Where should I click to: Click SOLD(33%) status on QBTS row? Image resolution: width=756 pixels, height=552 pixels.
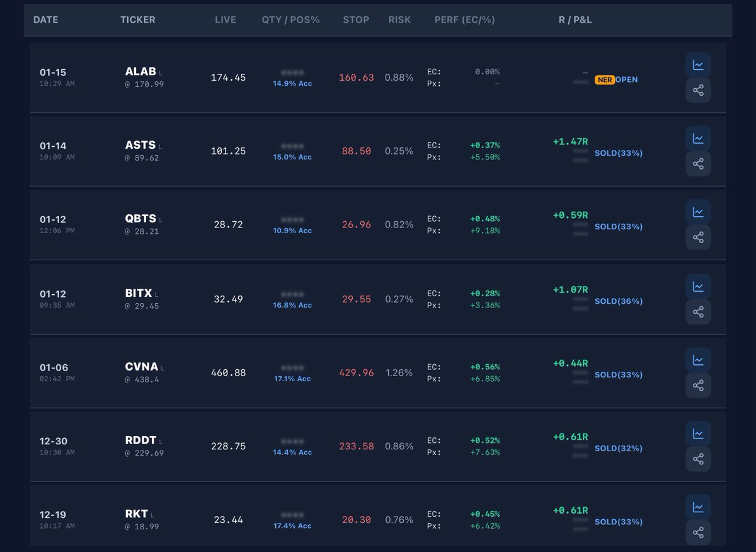tap(619, 227)
